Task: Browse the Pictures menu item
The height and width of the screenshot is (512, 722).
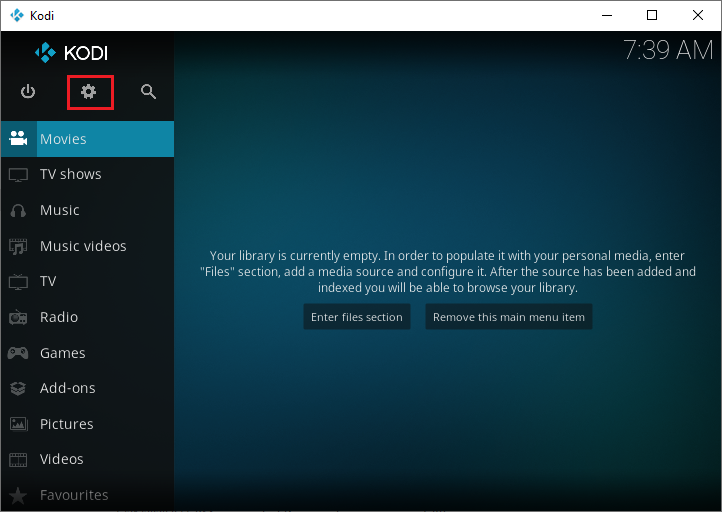Action: coord(87,424)
